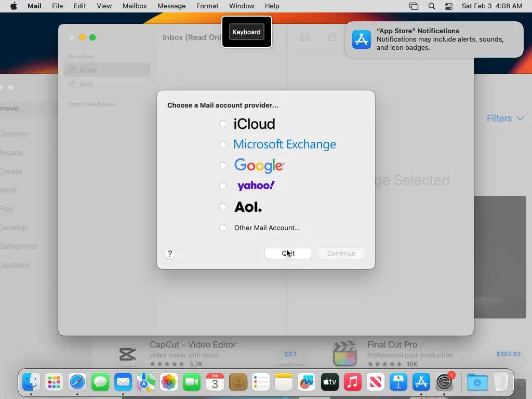Image resolution: width=532 pixels, height=399 pixels.
Task: Select the Microsoft Exchange radio button
Action: [x=222, y=144]
